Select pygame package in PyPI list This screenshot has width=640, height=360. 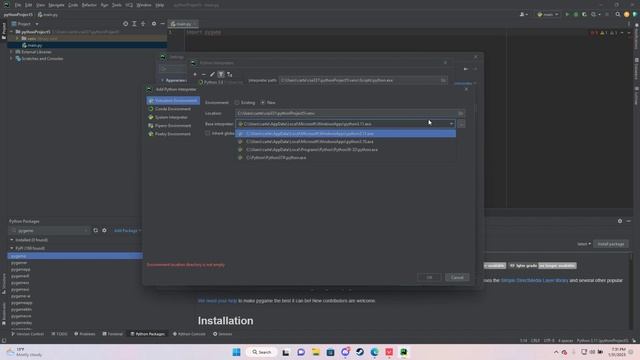[x=75, y=256]
